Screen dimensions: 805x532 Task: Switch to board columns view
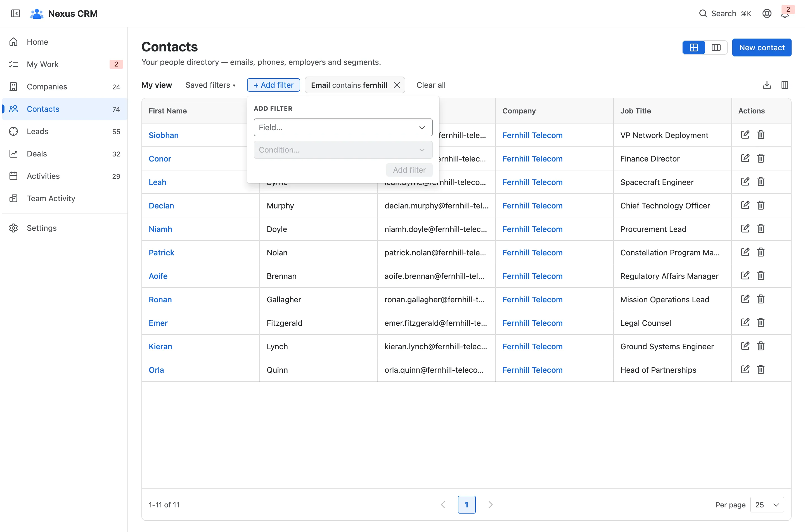point(716,47)
